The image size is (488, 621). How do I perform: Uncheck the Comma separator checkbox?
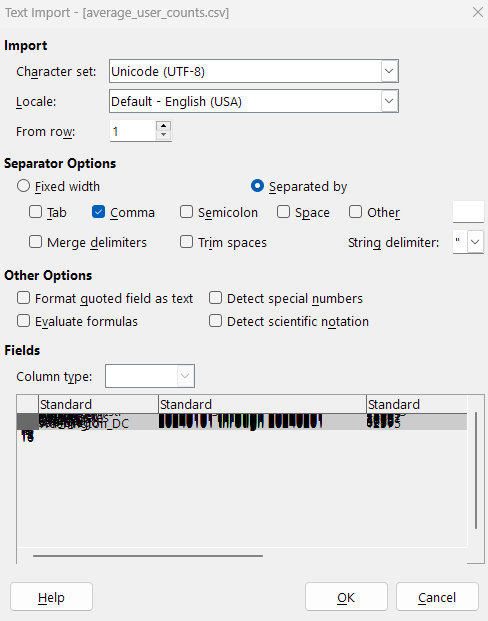(x=98, y=212)
